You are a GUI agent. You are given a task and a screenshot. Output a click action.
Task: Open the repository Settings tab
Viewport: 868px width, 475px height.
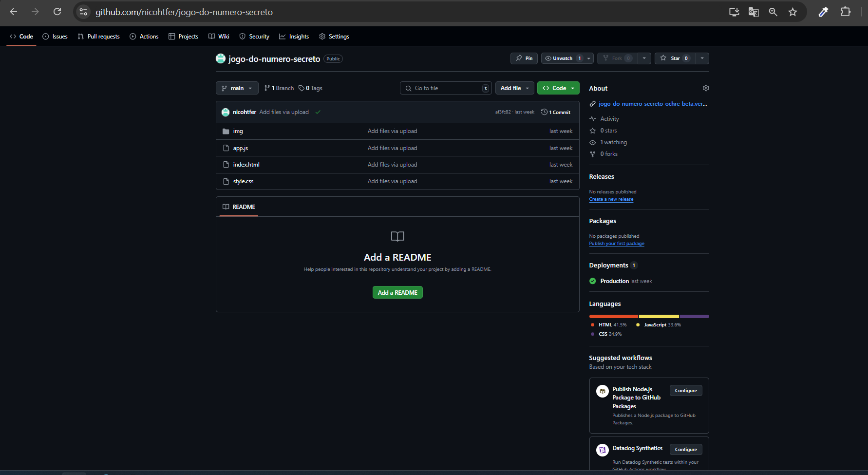(334, 37)
